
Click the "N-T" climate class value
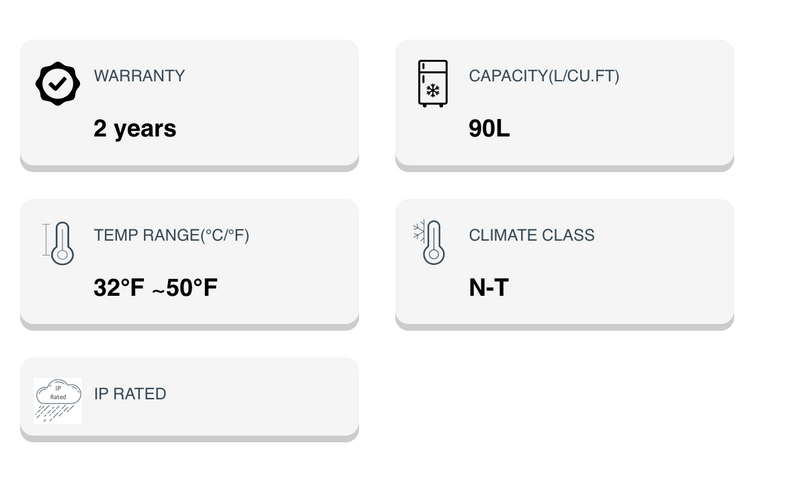tap(488, 288)
